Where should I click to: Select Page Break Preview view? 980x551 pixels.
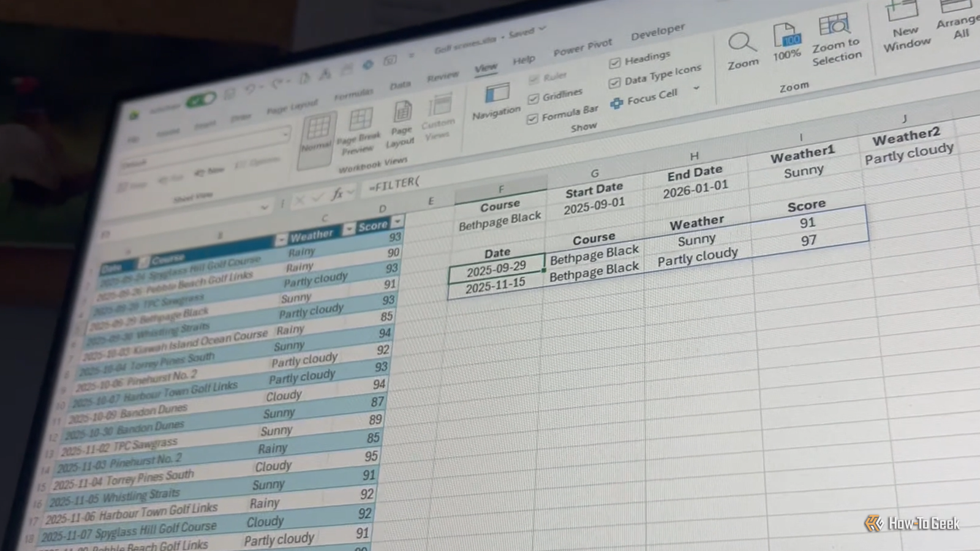(x=359, y=132)
